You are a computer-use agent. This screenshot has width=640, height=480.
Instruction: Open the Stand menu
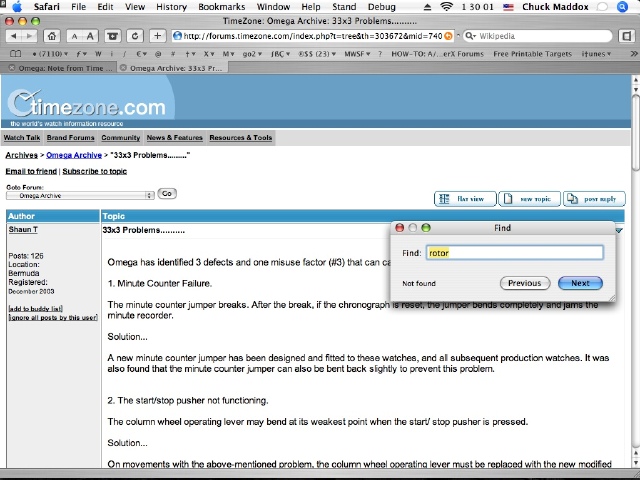click(344, 7)
